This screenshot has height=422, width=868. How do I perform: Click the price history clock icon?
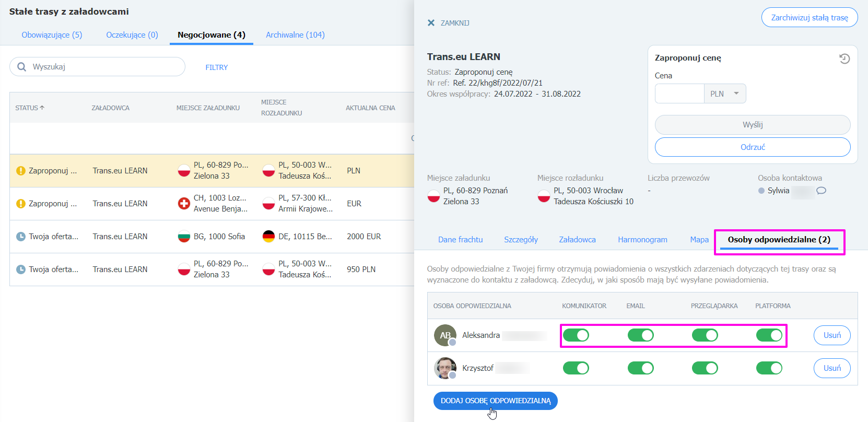844,58
